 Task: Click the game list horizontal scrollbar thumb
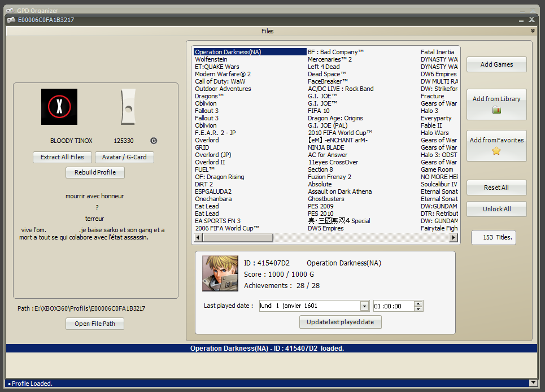[238, 238]
